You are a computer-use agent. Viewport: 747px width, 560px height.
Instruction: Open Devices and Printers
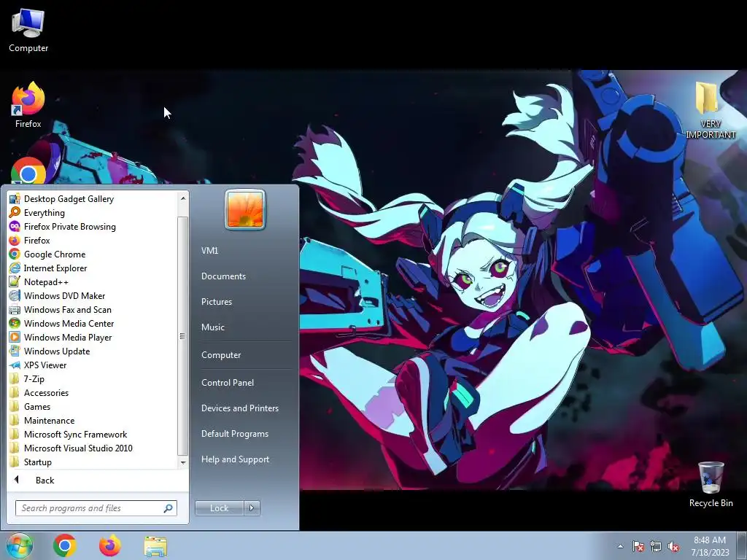[239, 408]
